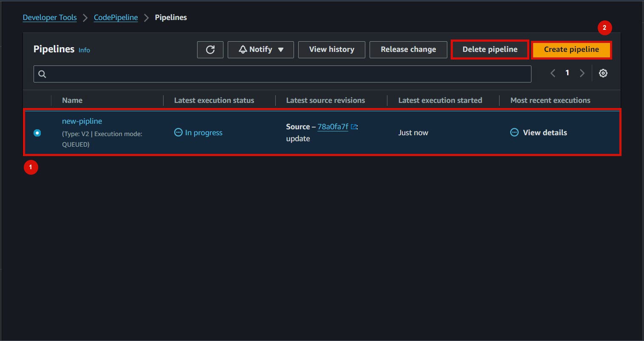Click Create pipeline button

tap(571, 50)
